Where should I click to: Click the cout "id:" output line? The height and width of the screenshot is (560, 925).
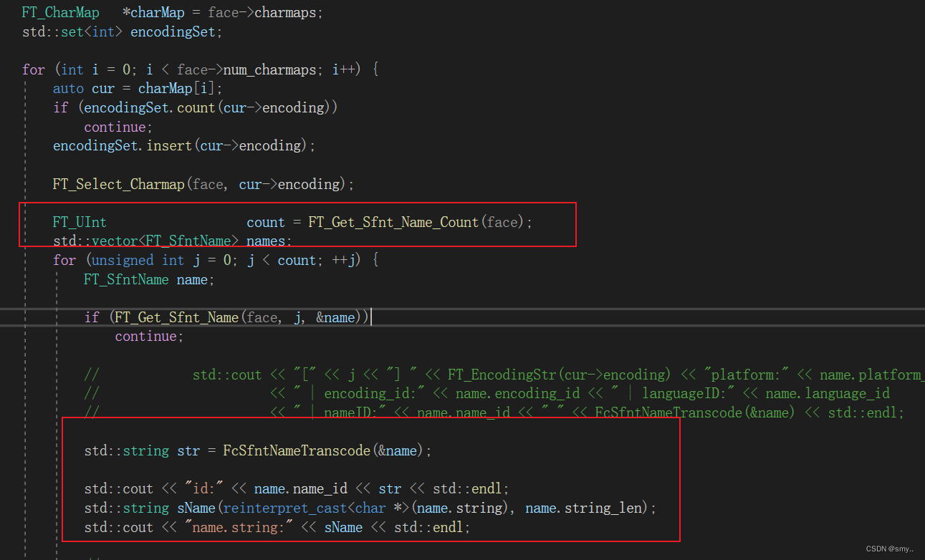[x=297, y=489]
